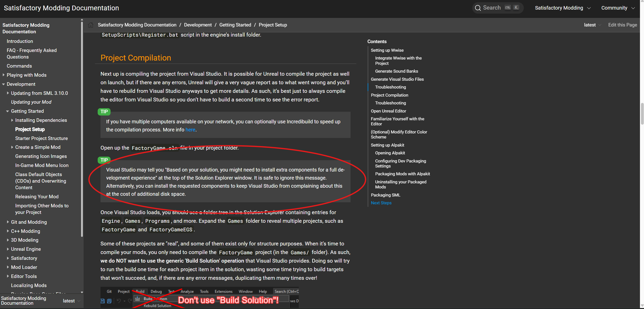Viewport: 644px width, 309px height.
Task: Jump to Setting up Alpakit section
Action: (387, 145)
